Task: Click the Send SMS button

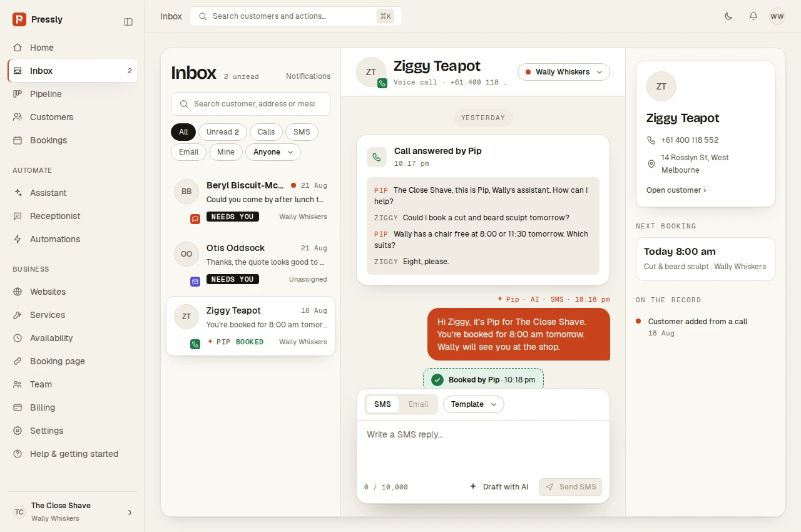Action: tap(570, 487)
